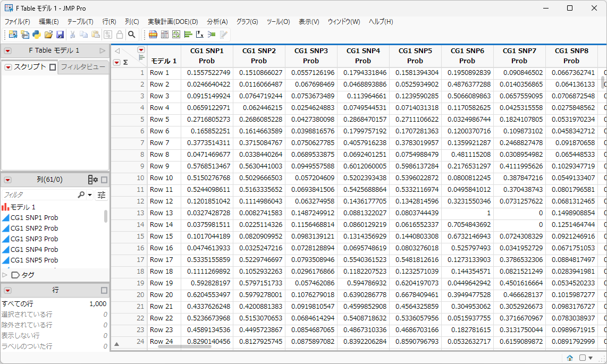607x364 pixels.
Task: Toggle the square box in 行 panel header
Action: click(x=104, y=290)
